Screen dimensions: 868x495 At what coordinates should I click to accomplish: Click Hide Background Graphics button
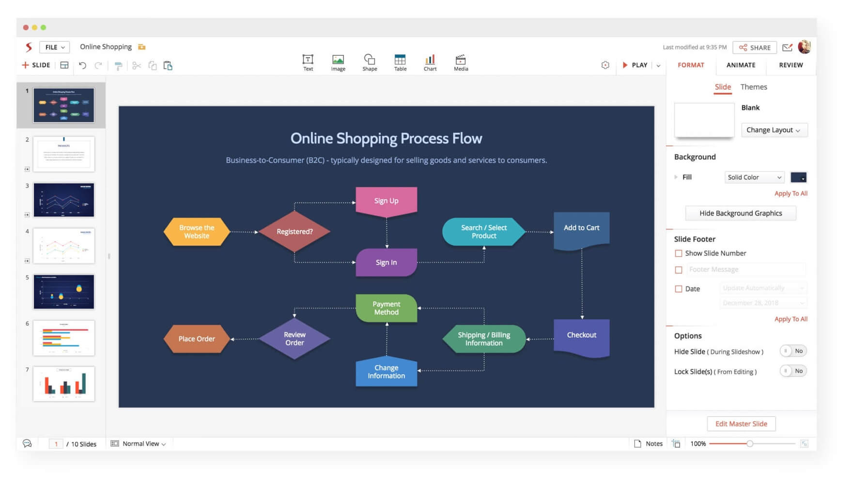click(x=741, y=213)
